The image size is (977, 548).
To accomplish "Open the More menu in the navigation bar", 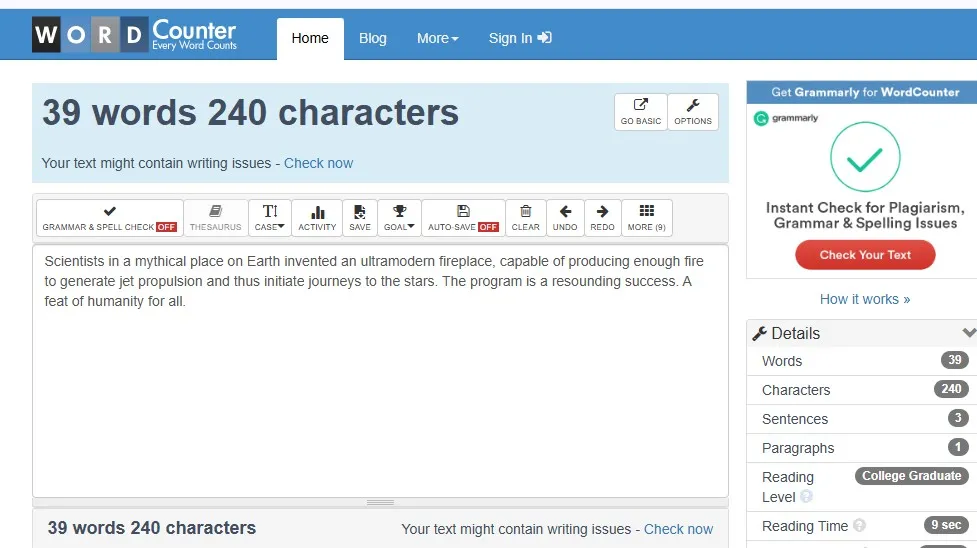I will tap(437, 38).
